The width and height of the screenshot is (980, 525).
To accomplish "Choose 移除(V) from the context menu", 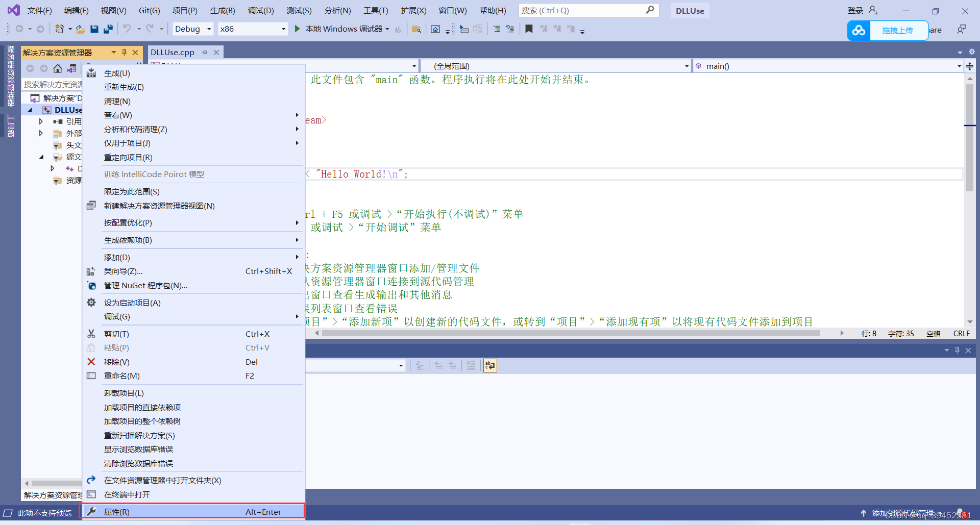I will click(193, 362).
